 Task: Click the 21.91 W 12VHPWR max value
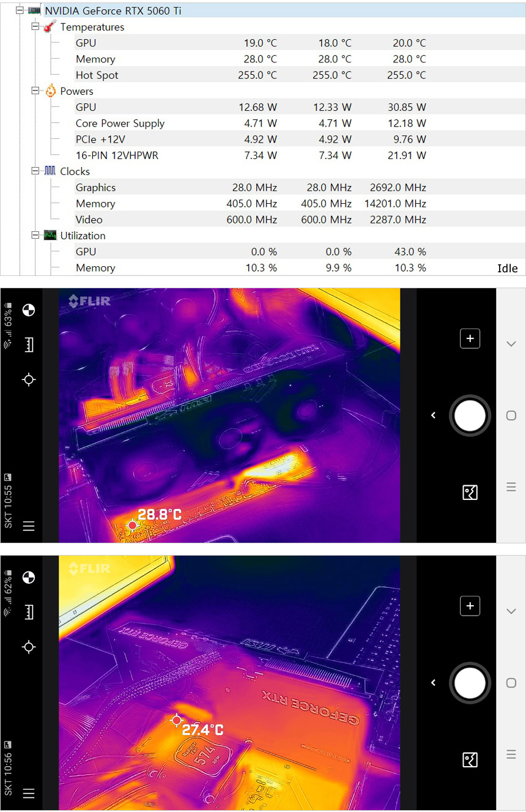tap(407, 155)
